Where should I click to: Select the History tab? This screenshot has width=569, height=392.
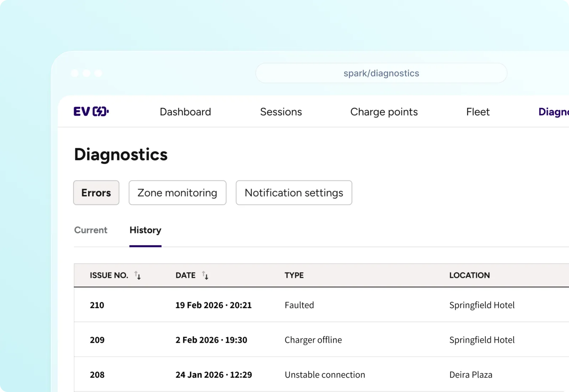(x=145, y=230)
